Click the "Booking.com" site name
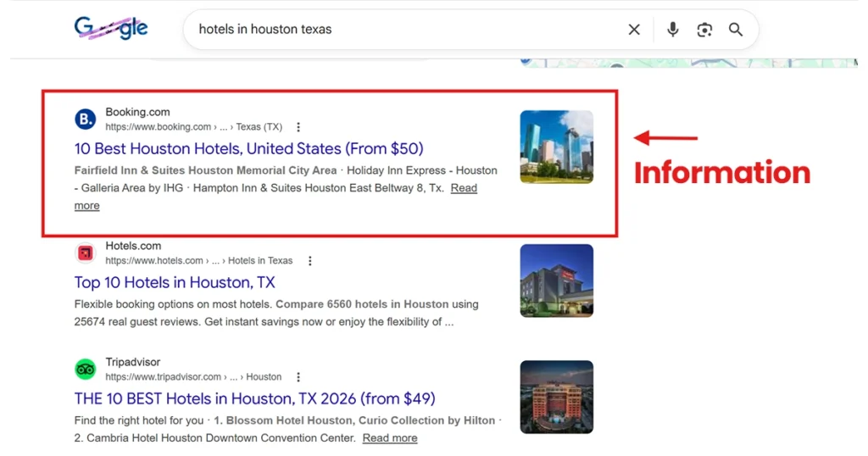 click(138, 112)
